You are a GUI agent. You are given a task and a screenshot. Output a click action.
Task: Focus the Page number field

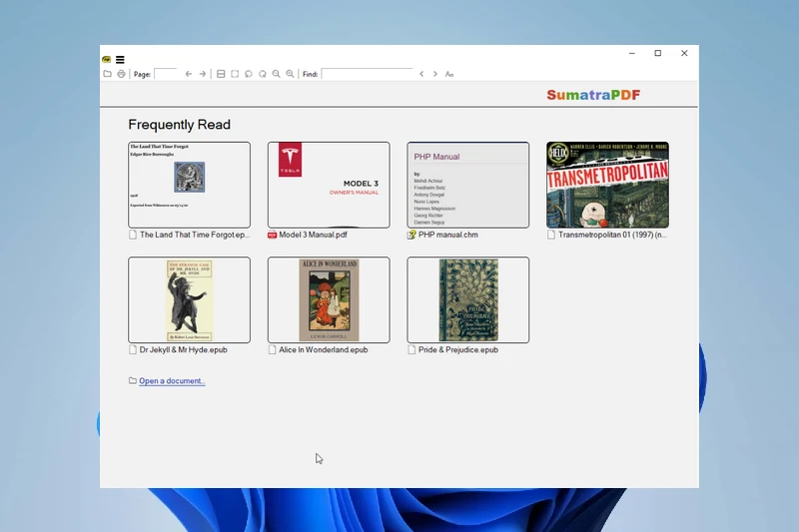(x=165, y=74)
